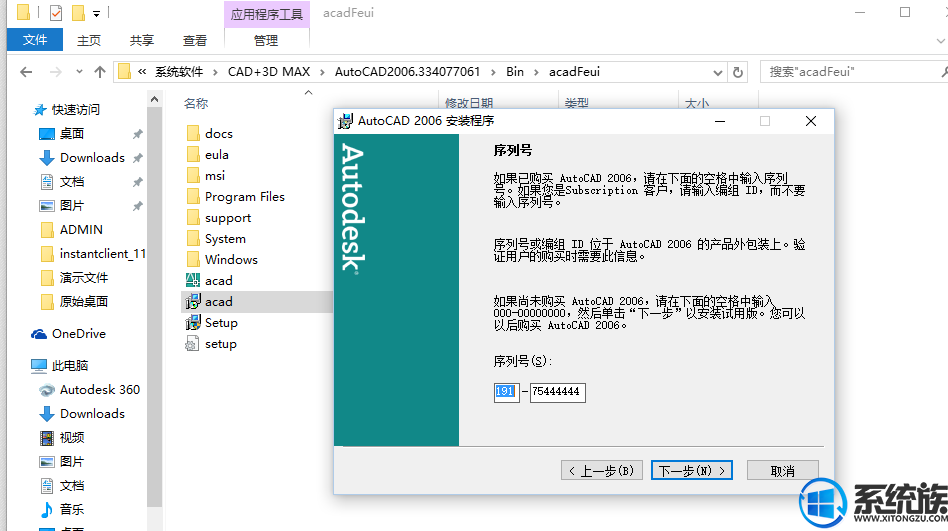Viewport: 948px width, 531px height.
Task: Select the support folder icon
Action: tap(193, 218)
